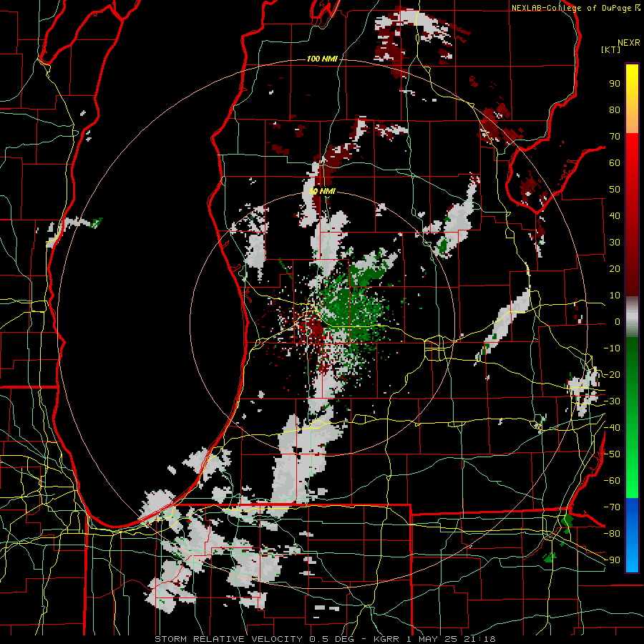Click the 80 value on velocity scale
The height and width of the screenshot is (644, 644).
[615, 109]
